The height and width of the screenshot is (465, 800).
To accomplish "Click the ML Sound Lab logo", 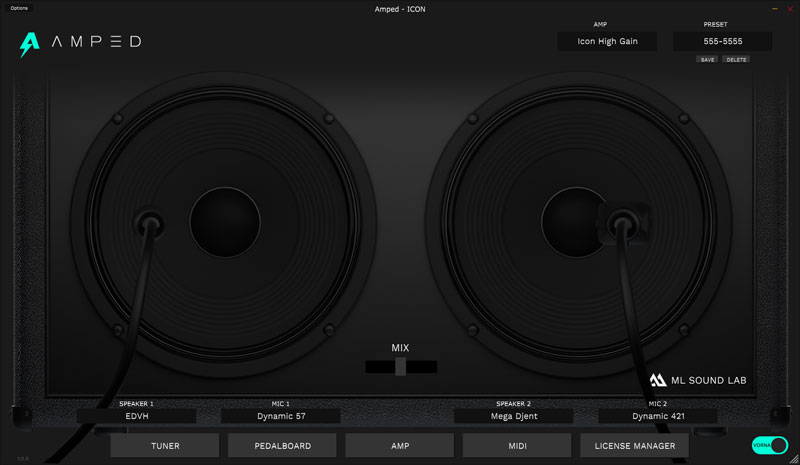I will pos(698,380).
